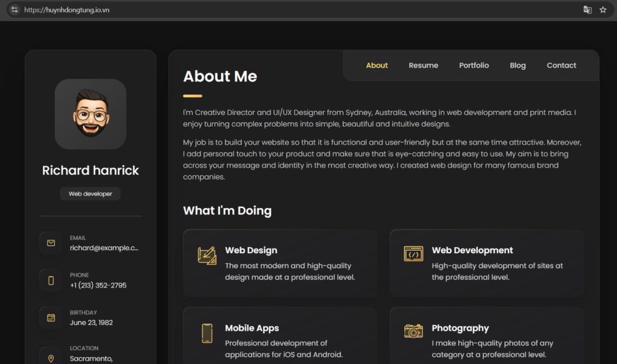Click the Web Development code icon
Viewport: 617px width, 364px height.
point(413,254)
